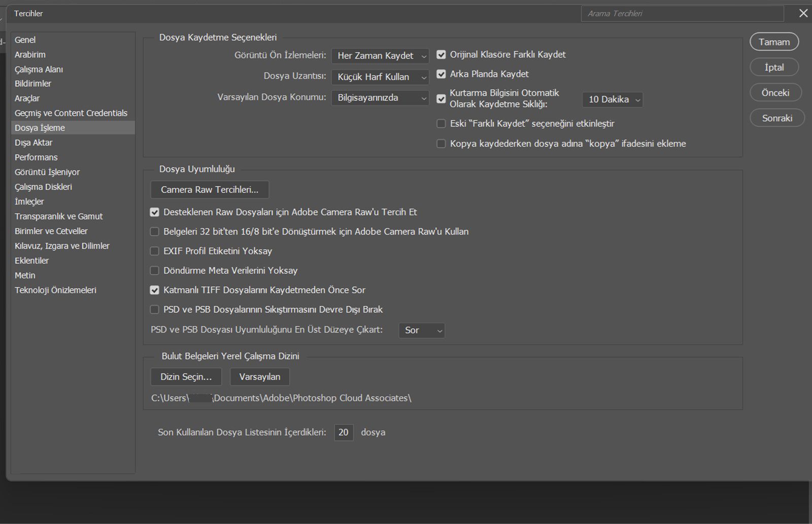Open Metin preferences category
Viewport: 812px width, 524px height.
(73, 275)
